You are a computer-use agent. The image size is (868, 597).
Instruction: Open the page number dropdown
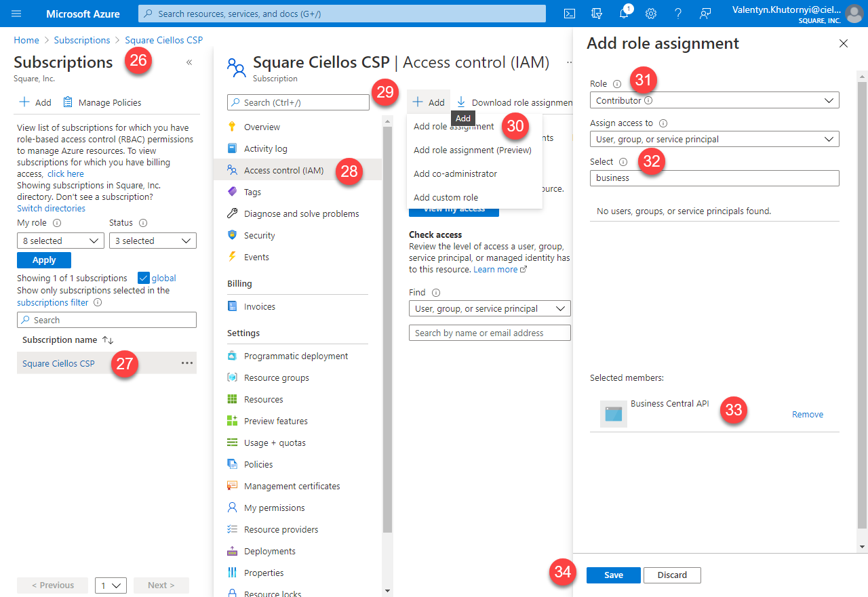(x=111, y=585)
